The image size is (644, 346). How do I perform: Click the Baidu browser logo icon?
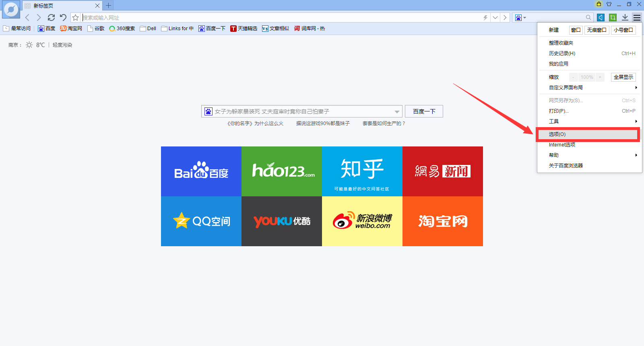(11, 9)
